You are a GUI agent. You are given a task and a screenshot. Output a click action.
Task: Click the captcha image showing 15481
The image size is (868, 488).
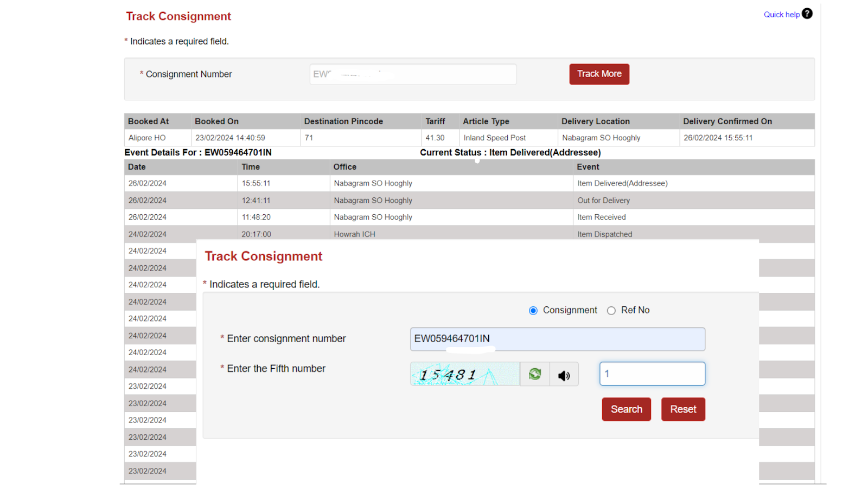(465, 374)
